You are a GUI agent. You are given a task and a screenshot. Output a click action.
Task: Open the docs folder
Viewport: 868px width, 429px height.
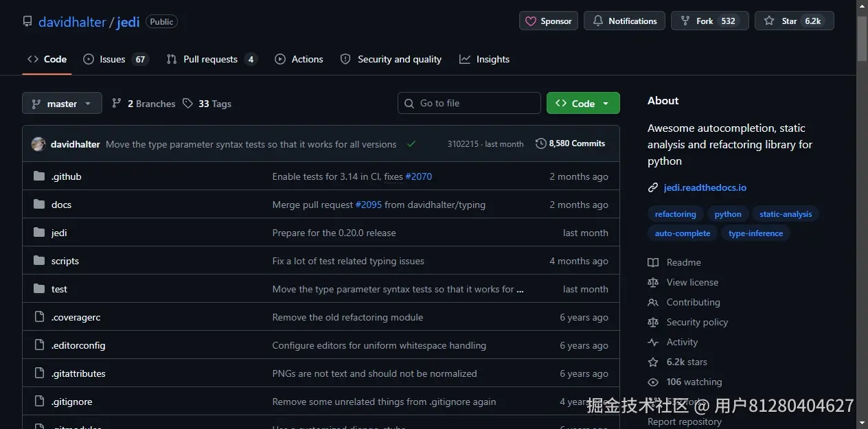[x=61, y=205]
